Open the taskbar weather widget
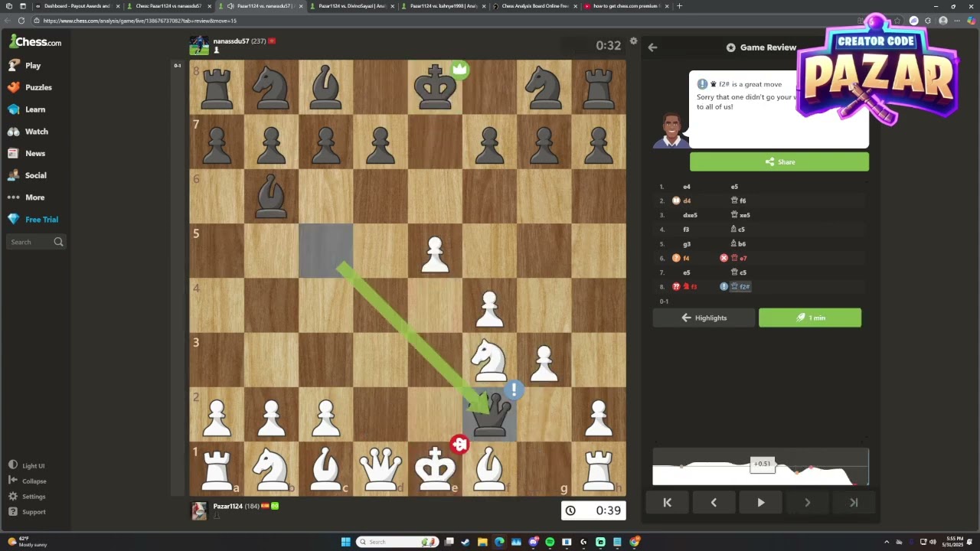 coord(27,542)
